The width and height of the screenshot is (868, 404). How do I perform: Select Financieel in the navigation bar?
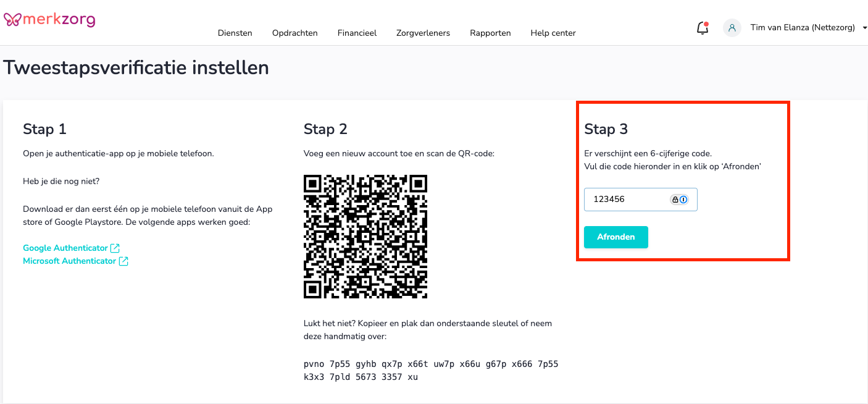pyautogui.click(x=357, y=33)
